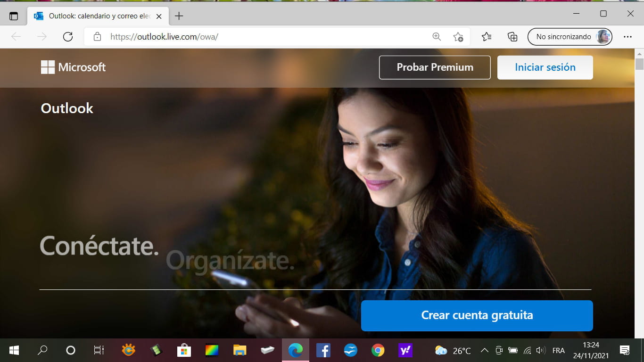Image resolution: width=644 pixels, height=362 pixels.
Task: Go forward to next page
Action: [x=42, y=37]
